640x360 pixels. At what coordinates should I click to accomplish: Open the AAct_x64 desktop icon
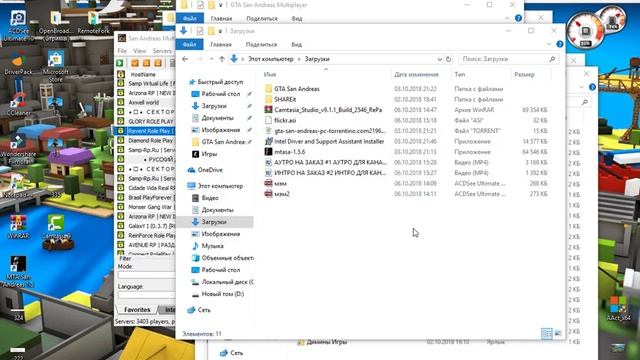[618, 308]
